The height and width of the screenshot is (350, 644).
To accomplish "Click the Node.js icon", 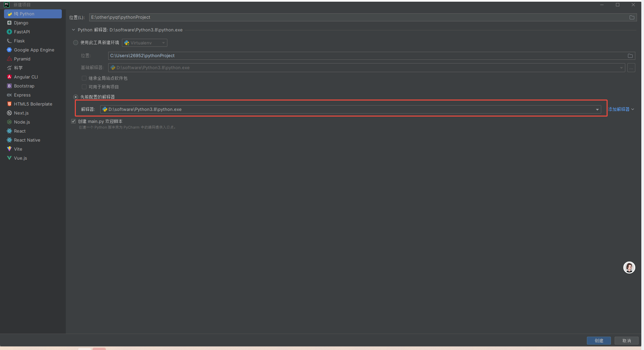I will click(9, 122).
